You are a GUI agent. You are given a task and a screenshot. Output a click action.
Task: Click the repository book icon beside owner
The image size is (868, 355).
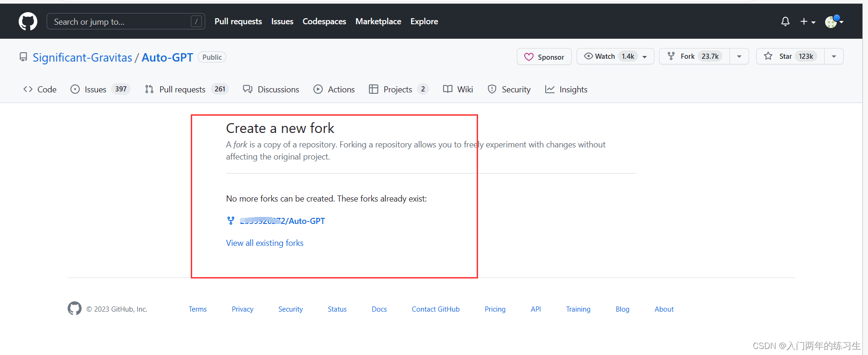pyautogui.click(x=23, y=57)
